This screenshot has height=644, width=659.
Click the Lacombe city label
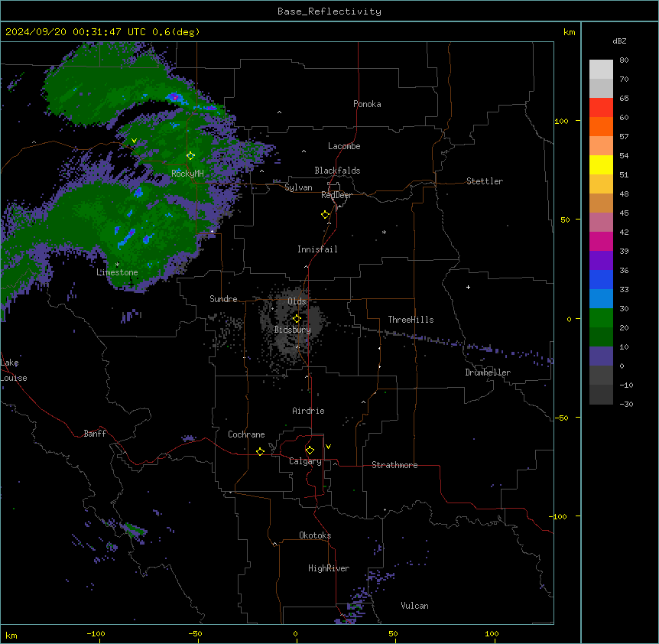pos(344,146)
